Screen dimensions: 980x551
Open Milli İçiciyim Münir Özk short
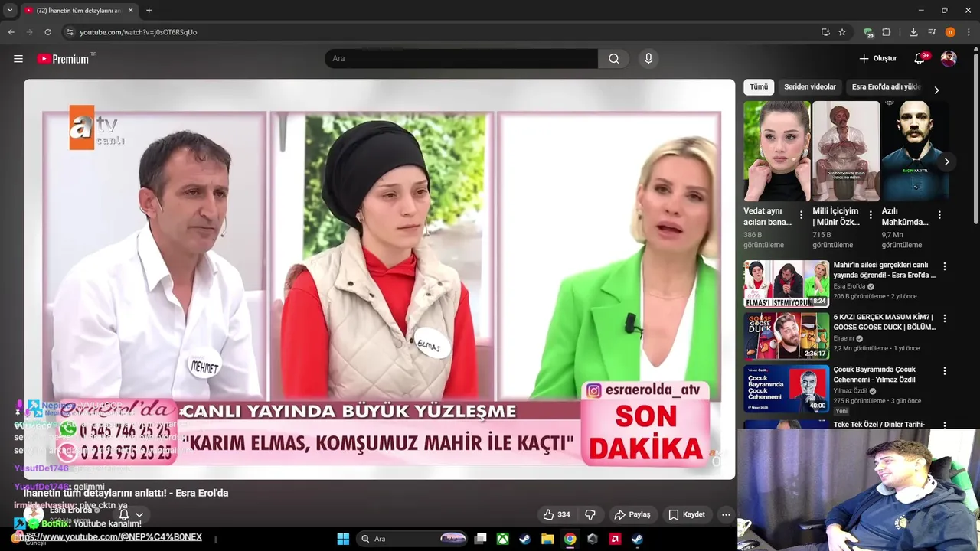pos(846,151)
